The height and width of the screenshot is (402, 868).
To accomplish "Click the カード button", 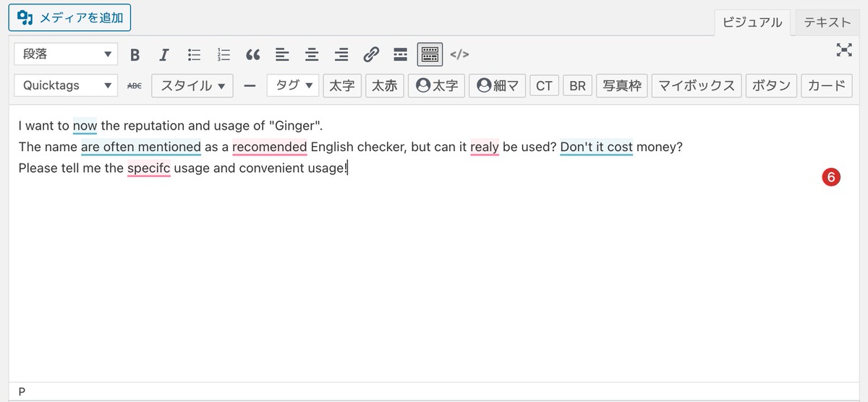I will (x=825, y=85).
